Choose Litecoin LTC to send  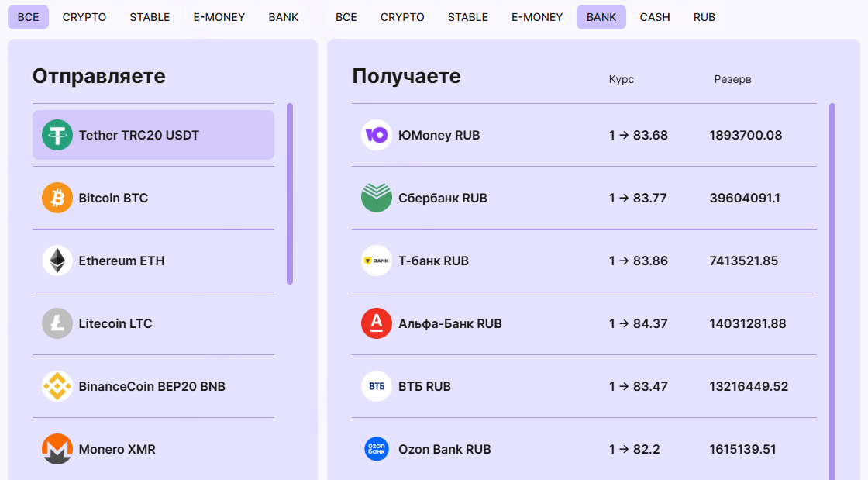(x=153, y=323)
